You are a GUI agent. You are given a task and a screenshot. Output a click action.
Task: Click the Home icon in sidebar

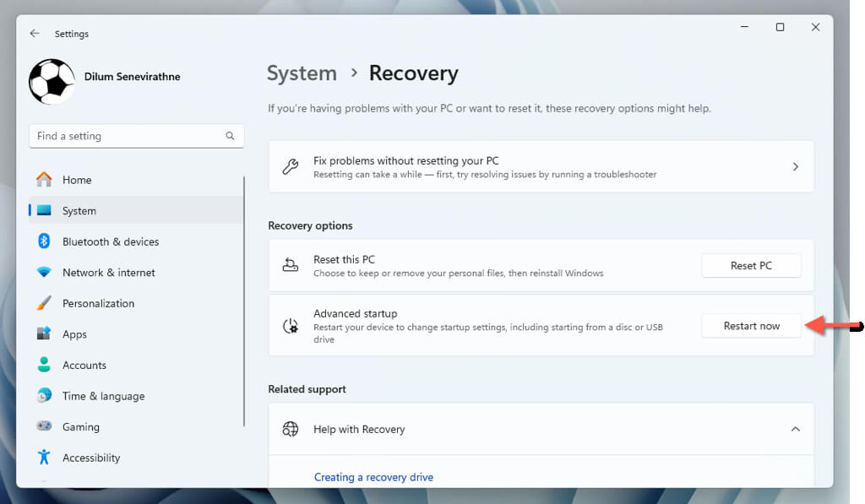coord(44,180)
